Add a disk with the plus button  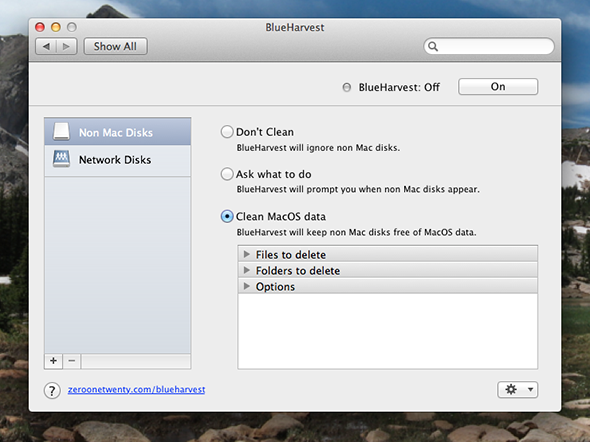53,361
